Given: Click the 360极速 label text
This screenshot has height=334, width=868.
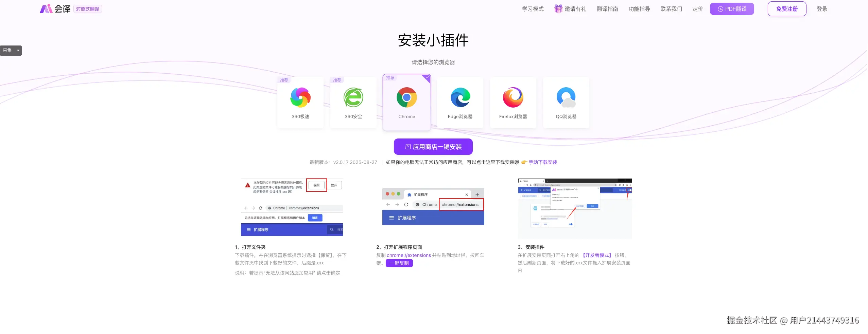Looking at the screenshot, I should tap(300, 116).
